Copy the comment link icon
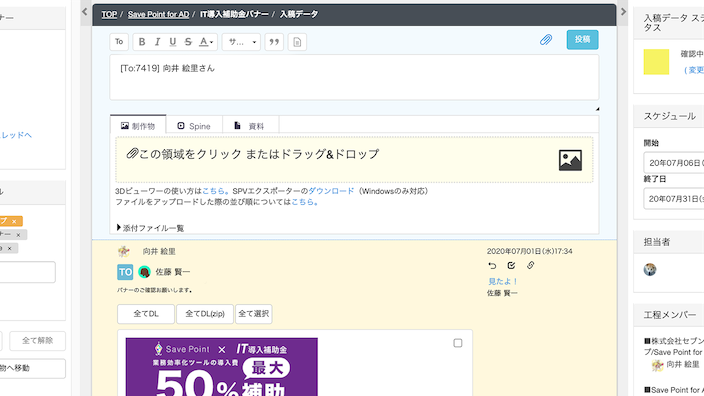Viewport: 704px width, 396px height. point(530,265)
